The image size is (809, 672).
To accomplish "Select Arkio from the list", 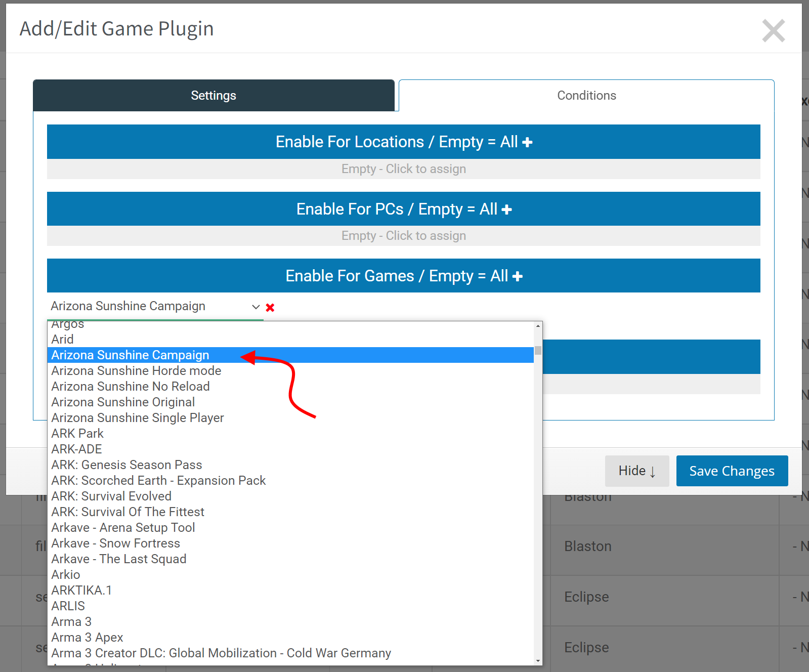I will 291,574.
